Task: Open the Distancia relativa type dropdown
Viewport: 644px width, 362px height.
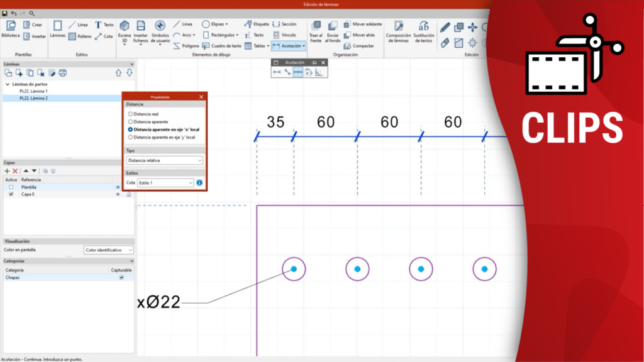Action: pos(165,160)
